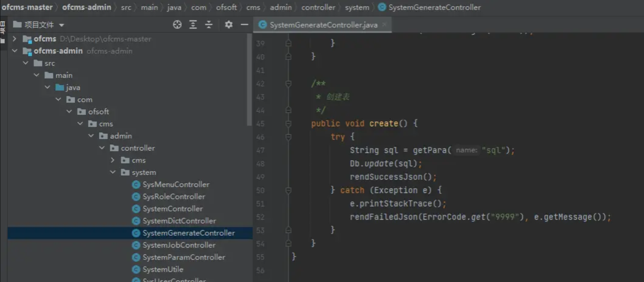Select the ofsoft folder in tree
The width and height of the screenshot is (644, 282).
98,112
